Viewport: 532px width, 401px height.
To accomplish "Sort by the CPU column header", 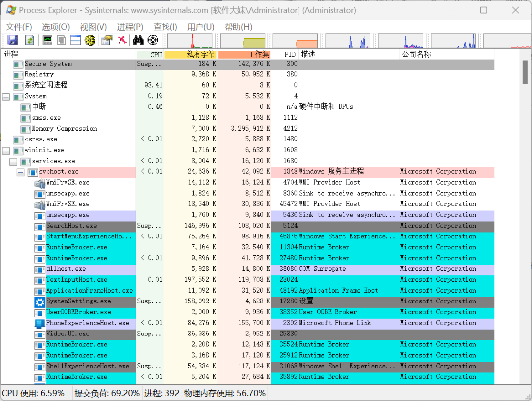I will [x=150, y=54].
